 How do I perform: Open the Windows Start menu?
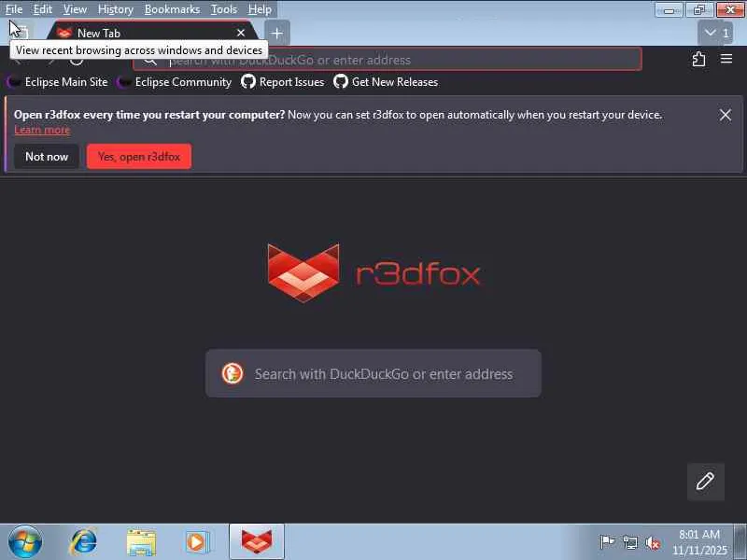25,542
